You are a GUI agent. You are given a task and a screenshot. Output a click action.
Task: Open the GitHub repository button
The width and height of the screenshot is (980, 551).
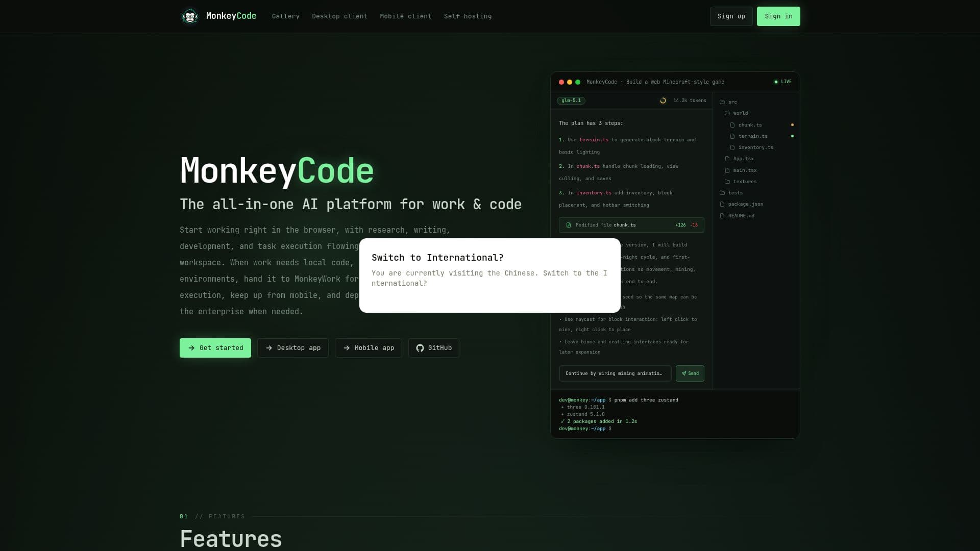pos(434,348)
